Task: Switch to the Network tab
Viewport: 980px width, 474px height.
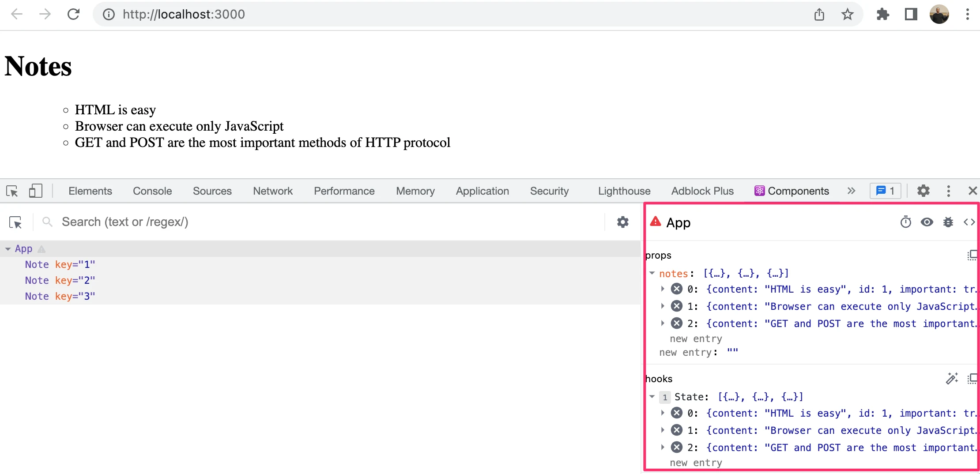Action: point(273,191)
